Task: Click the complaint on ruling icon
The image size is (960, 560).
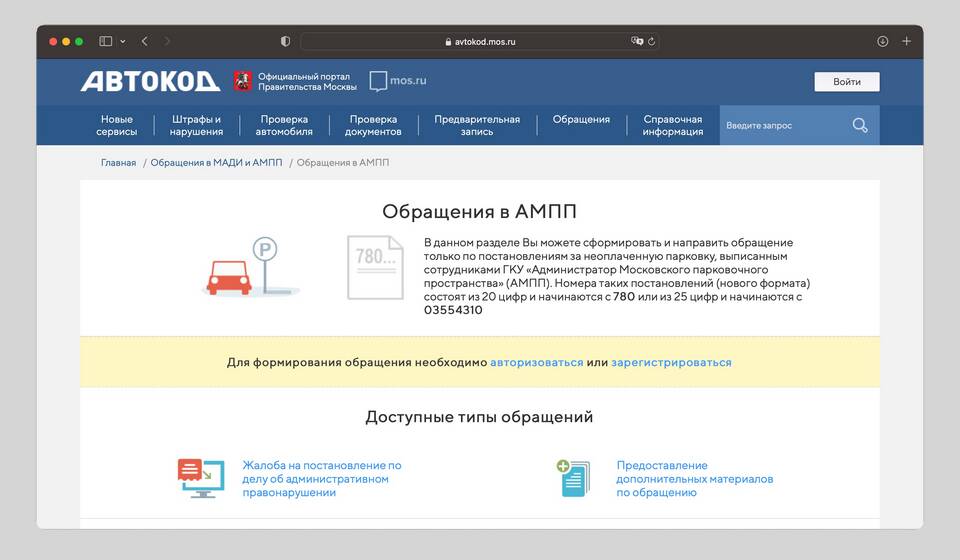Action: click(201, 478)
